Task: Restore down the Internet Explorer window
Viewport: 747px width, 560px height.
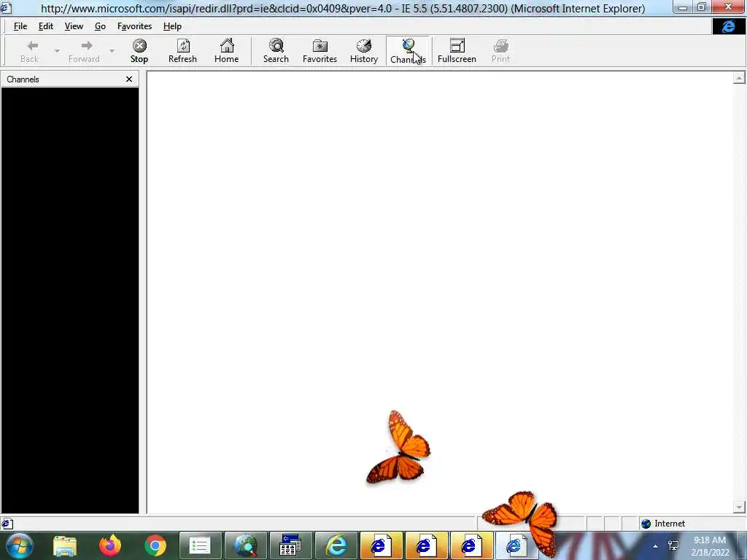Action: [x=701, y=7]
